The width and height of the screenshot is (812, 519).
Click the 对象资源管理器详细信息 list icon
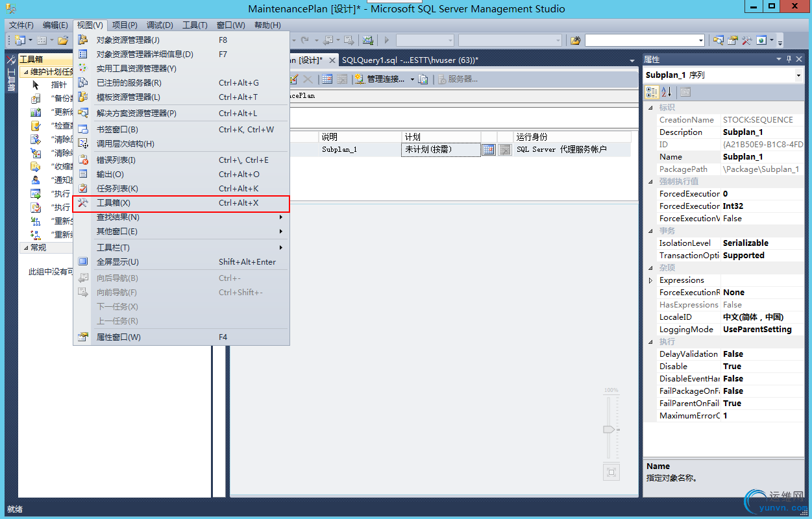click(x=83, y=54)
